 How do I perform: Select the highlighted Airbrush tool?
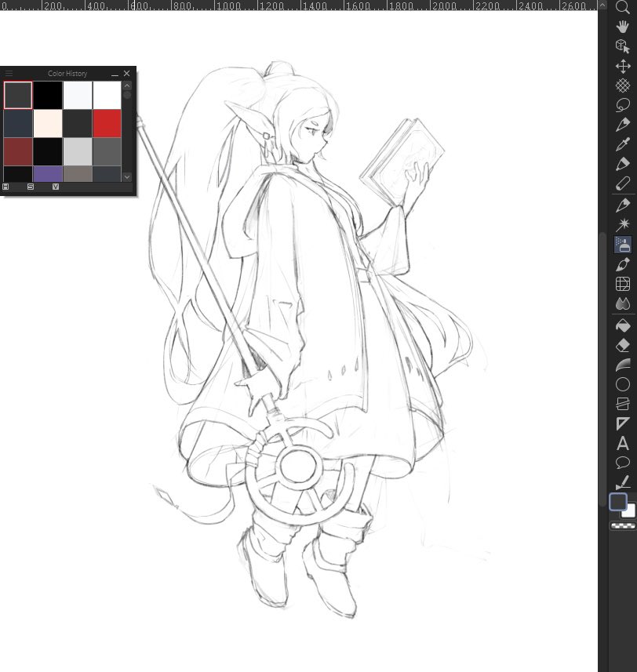(x=622, y=245)
